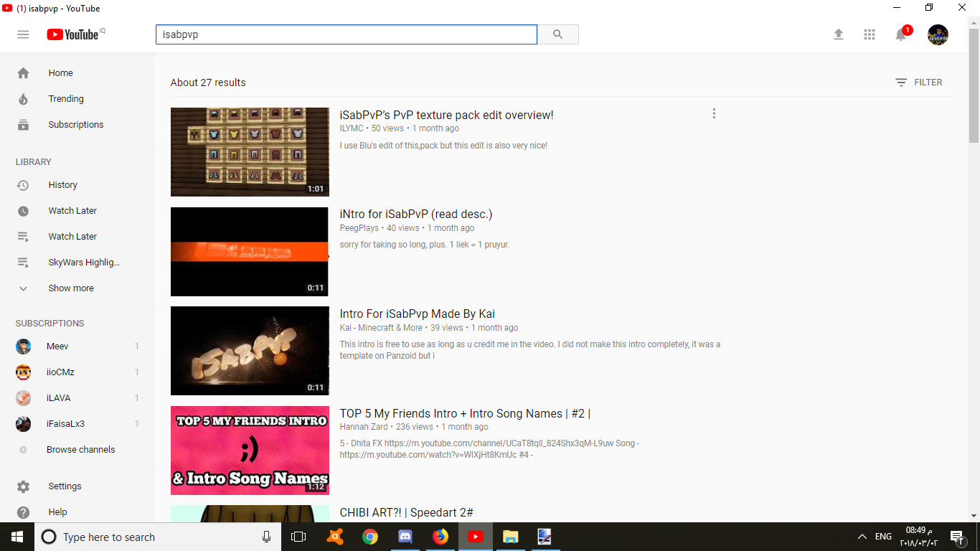This screenshot has width=980, height=551.
Task: Click the pink TOP 5 thumbnail
Action: (250, 451)
